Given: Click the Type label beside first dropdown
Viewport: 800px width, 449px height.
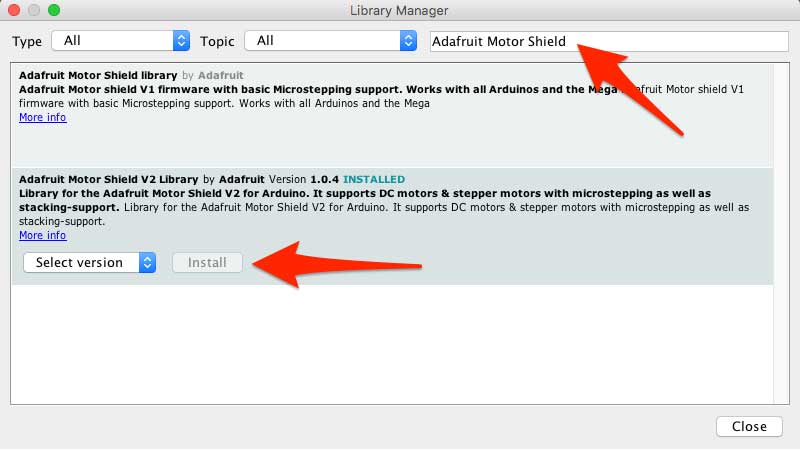Looking at the screenshot, I should tap(27, 41).
